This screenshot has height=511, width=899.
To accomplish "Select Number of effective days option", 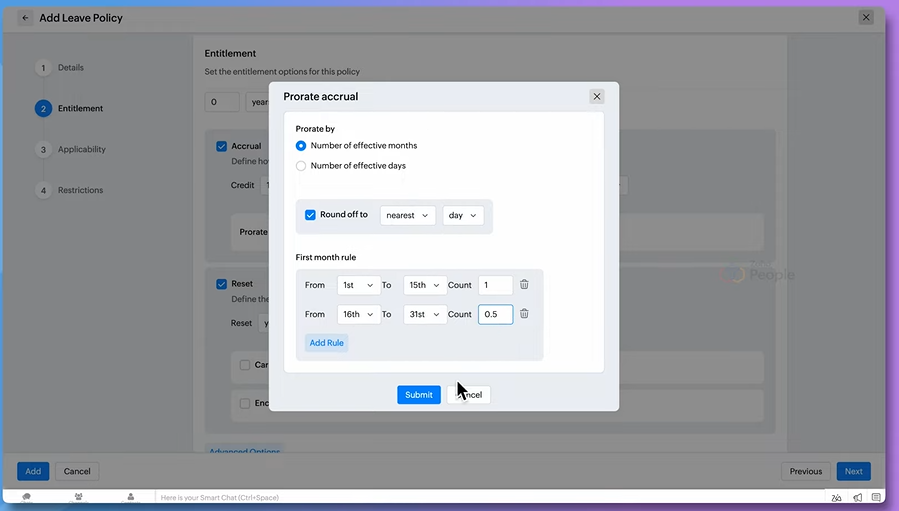I will (x=301, y=166).
